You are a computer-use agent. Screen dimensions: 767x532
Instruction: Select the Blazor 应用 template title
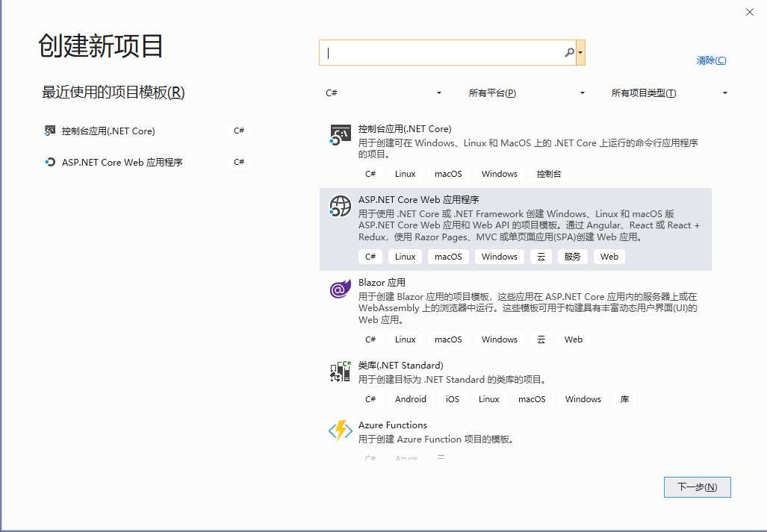382,282
